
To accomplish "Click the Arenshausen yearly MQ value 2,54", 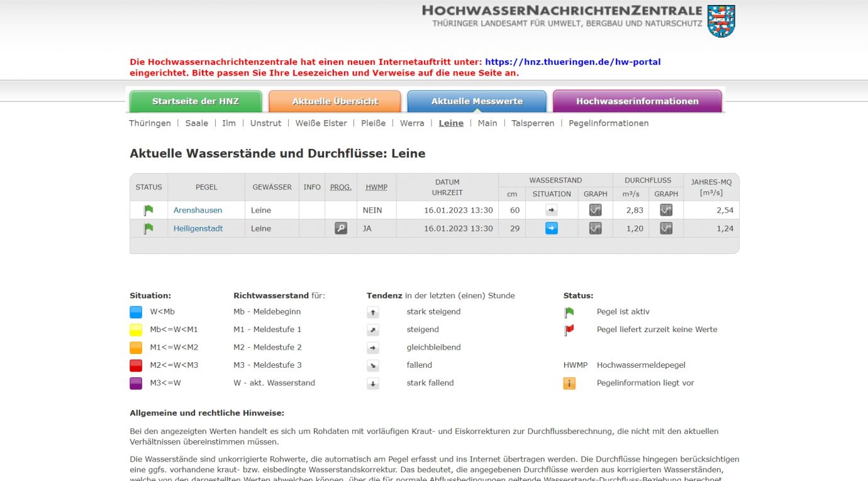I will point(725,210).
